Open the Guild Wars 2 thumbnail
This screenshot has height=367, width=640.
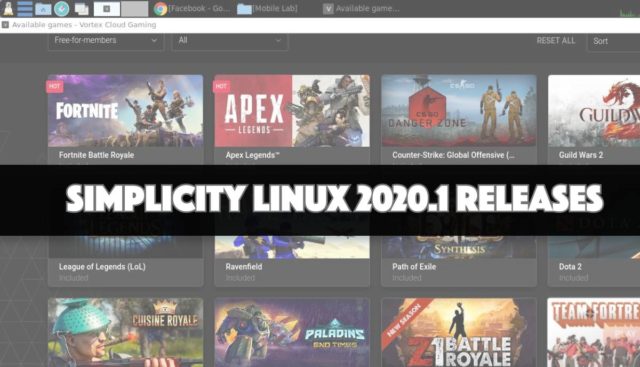click(x=594, y=111)
